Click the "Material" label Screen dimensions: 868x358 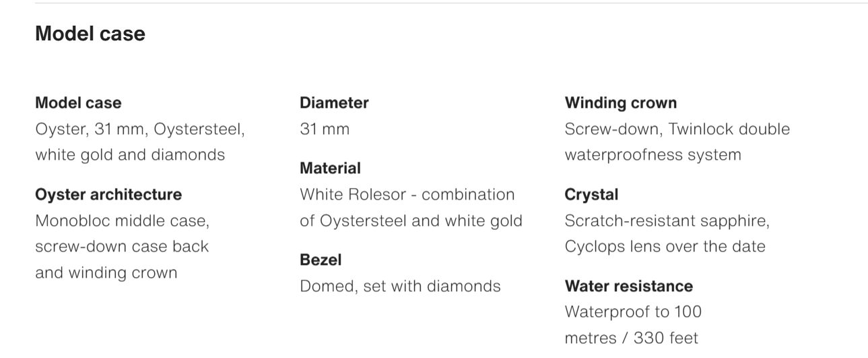tap(330, 169)
